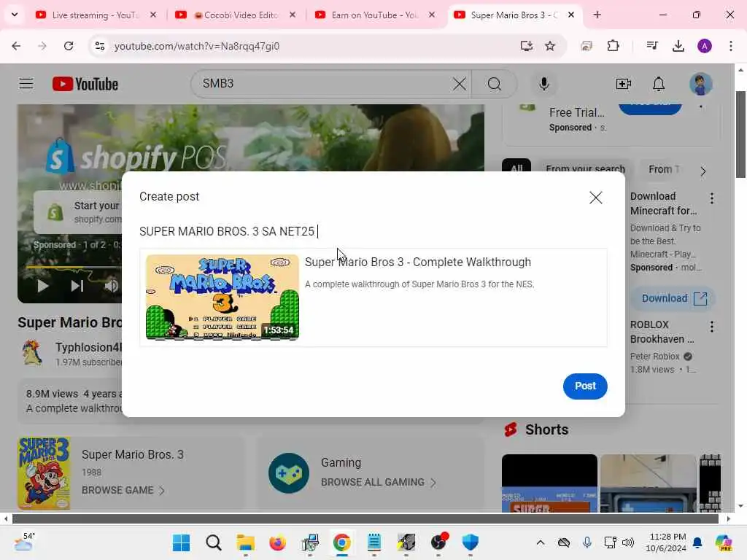This screenshot has width=747, height=560.
Task: Click BROWSE ALL GAMING link
Action: (379, 483)
